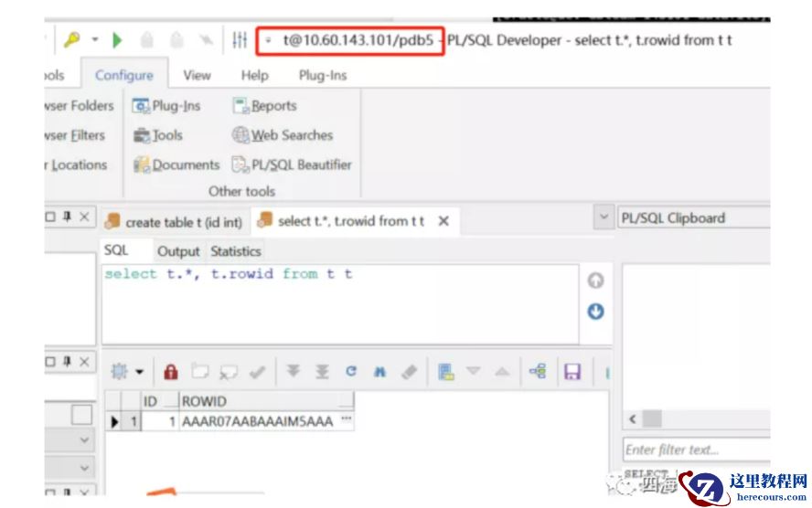The image size is (812, 508).
Task: Open Tools configuration in ribbon
Action: [158, 135]
